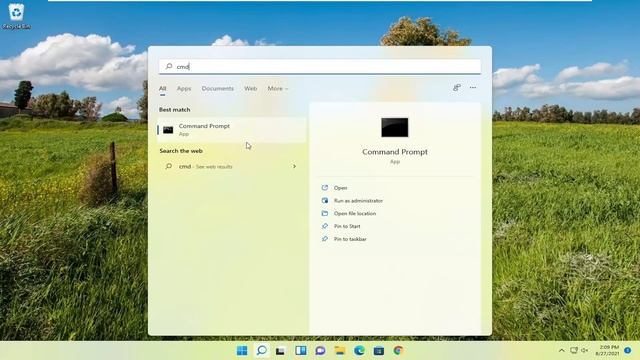Click the Command Prompt icon in results list
Viewport: 640px width, 360px height.
click(168, 130)
